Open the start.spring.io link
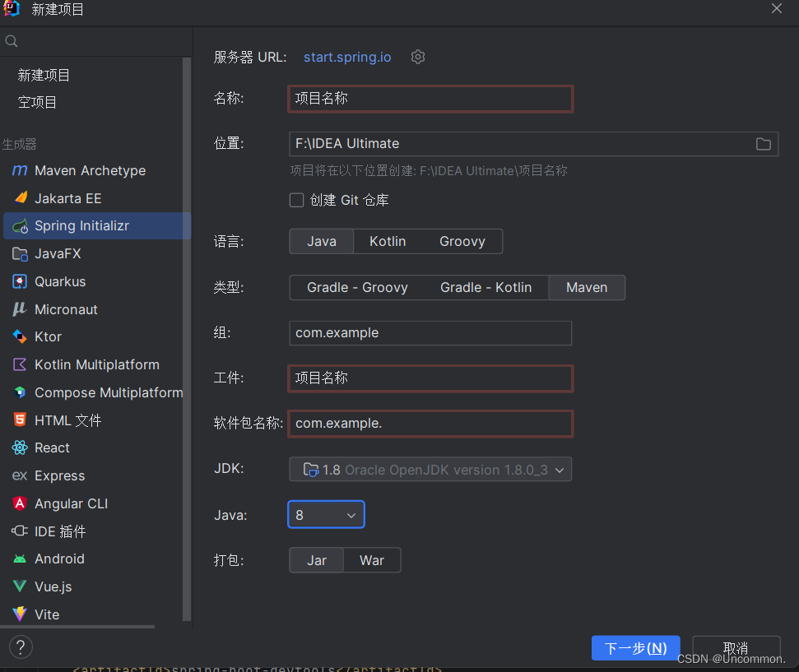 point(347,57)
